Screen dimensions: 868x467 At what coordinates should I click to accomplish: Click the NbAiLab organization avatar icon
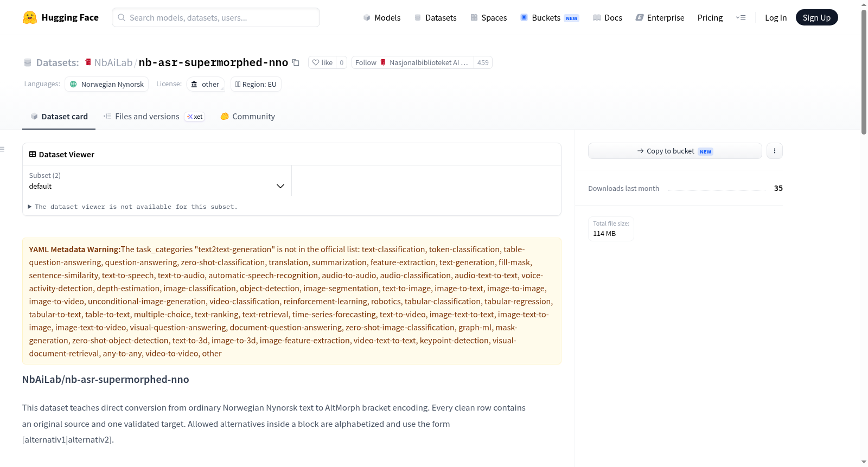pos(88,62)
